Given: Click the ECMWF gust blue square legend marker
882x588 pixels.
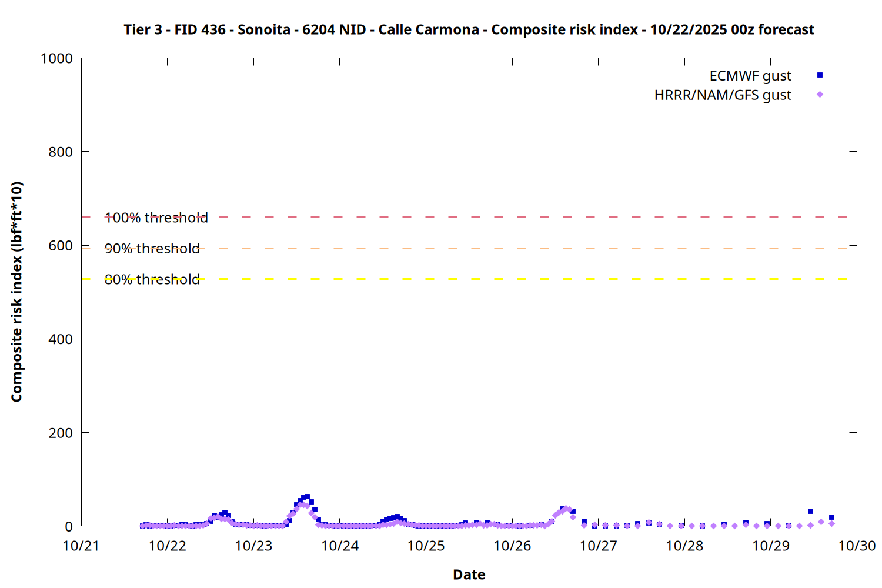Looking at the screenshot, I should [820, 75].
